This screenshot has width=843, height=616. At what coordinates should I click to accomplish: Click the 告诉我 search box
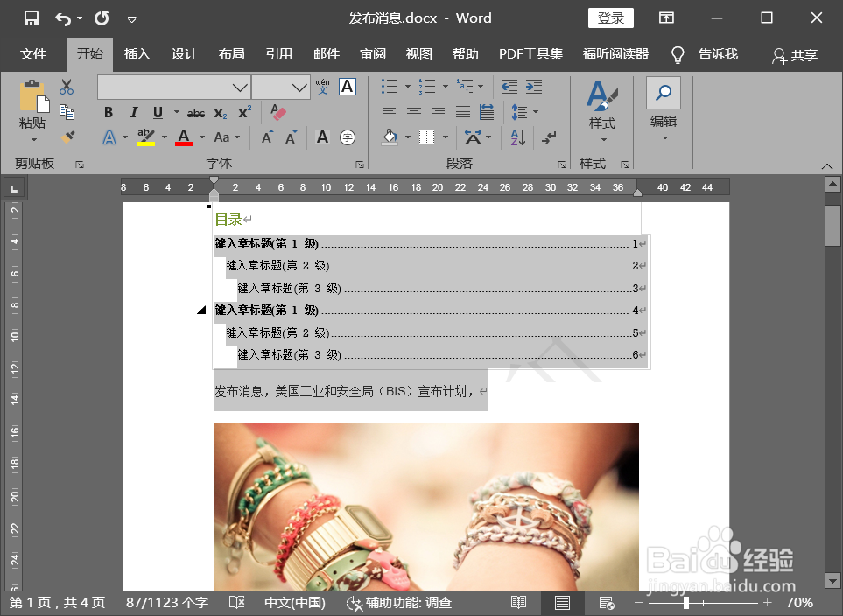[x=718, y=54]
